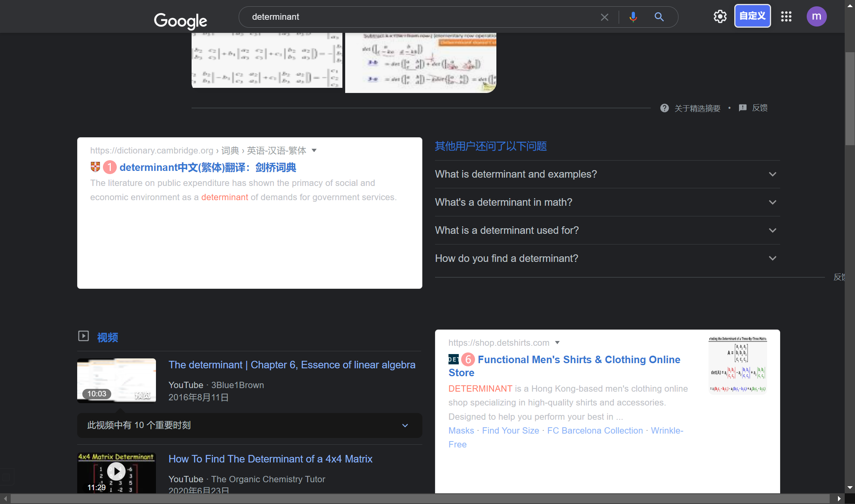
Task: Play the 4x4 Matrix Determinant video
Action: pyautogui.click(x=116, y=471)
